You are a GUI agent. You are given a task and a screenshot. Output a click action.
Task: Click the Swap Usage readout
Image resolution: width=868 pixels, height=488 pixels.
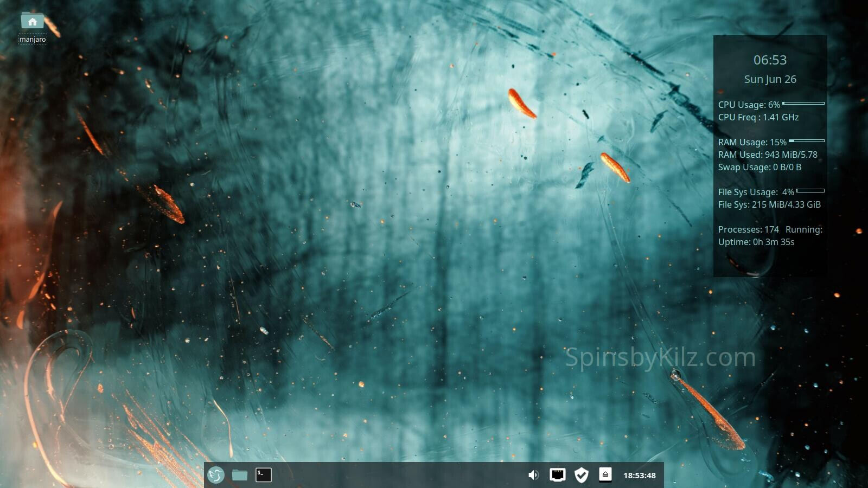(x=759, y=167)
